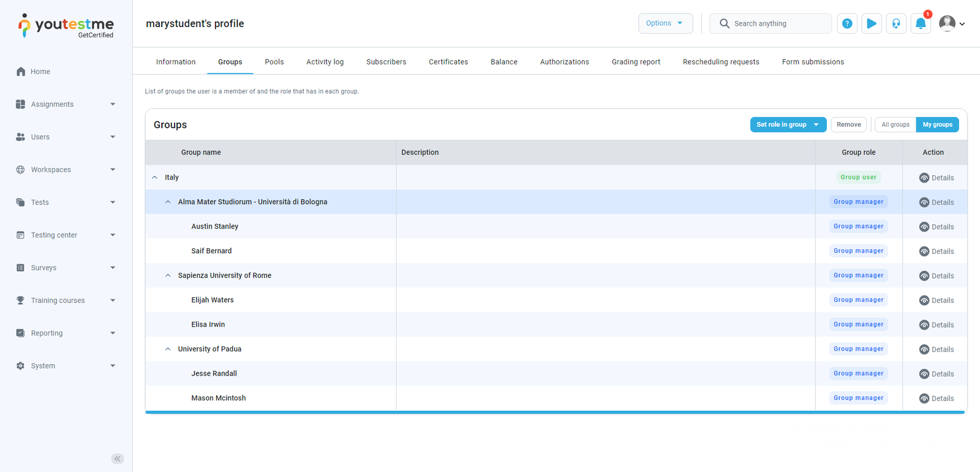Viewport: 980px width, 472px height.
Task: Open the Set role in group dropdown
Action: coord(788,124)
